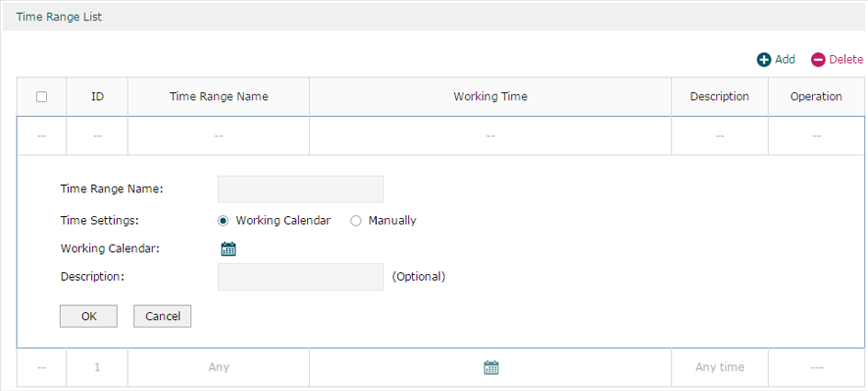Click the Cancel button
Image resolution: width=868 pixels, height=391 pixels.
(x=162, y=316)
